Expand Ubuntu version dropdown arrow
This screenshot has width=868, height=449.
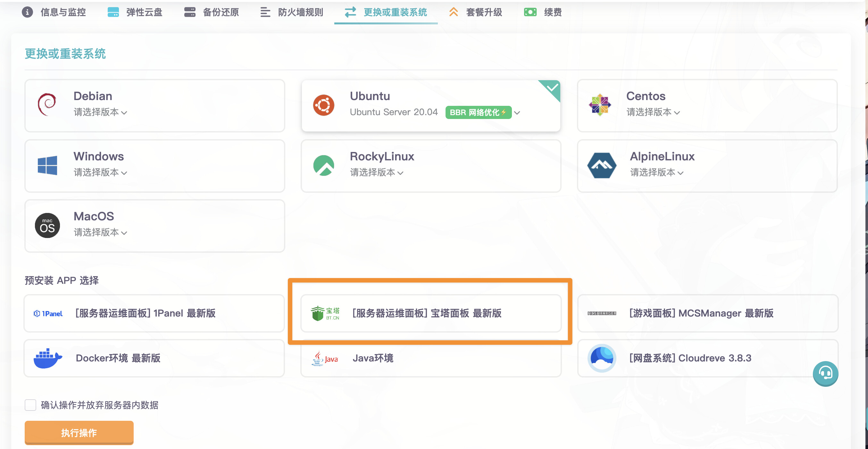(x=517, y=113)
